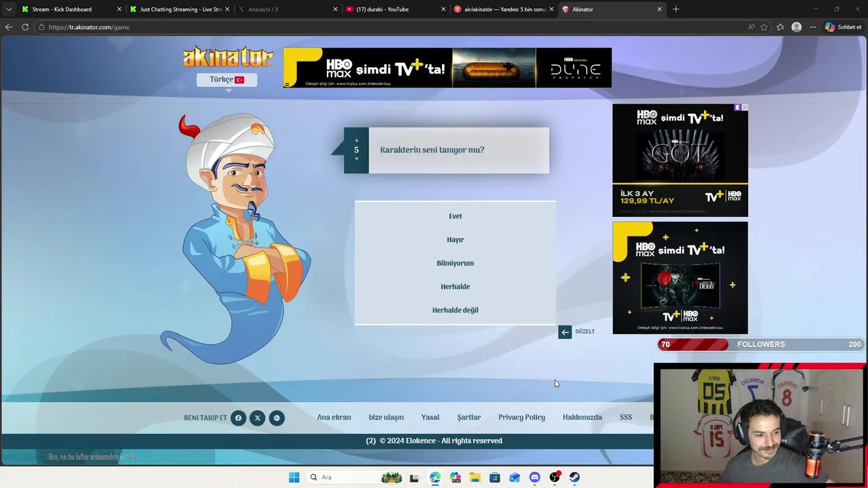The image size is (868, 488).
Task: Answer Evet to the question
Action: [455, 216]
